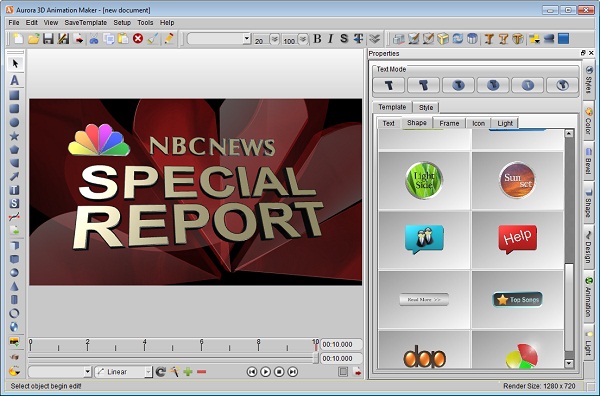Switch to the Frame template tab
Image resolution: width=600 pixels, height=396 pixels.
[449, 123]
